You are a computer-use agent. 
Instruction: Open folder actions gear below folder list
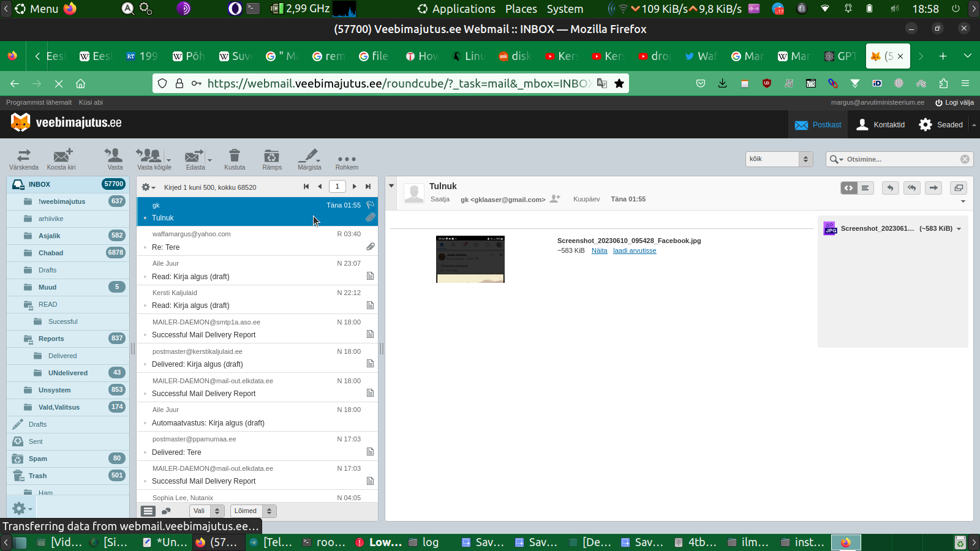pos(22,508)
